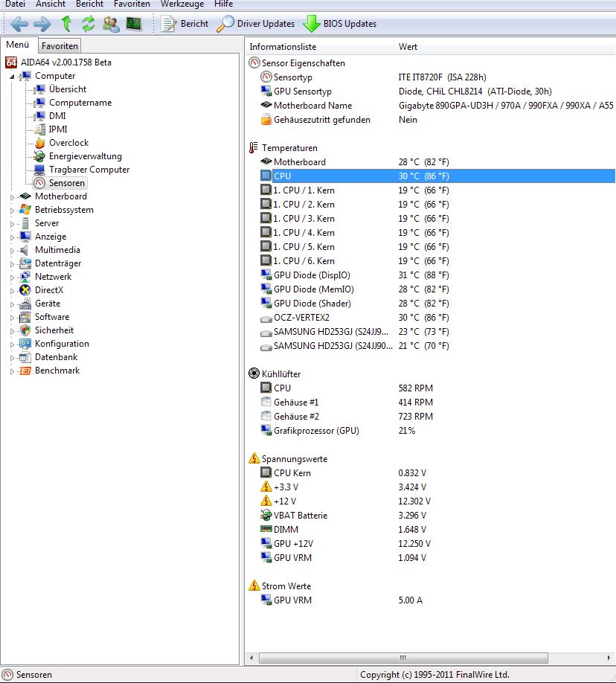This screenshot has height=683, width=616.
Task: Switch to the Favoriten tab
Action: (x=60, y=45)
